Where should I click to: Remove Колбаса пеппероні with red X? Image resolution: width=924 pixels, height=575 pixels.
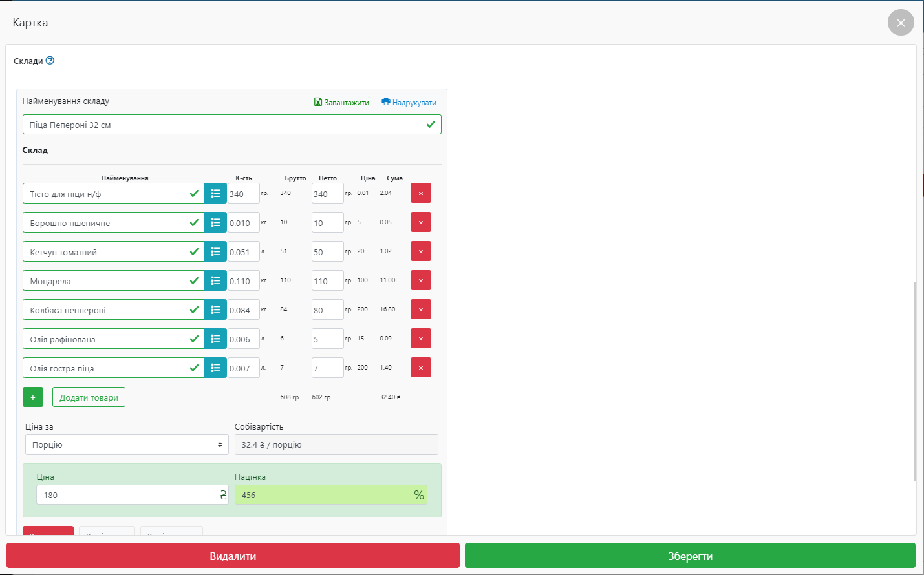420,309
